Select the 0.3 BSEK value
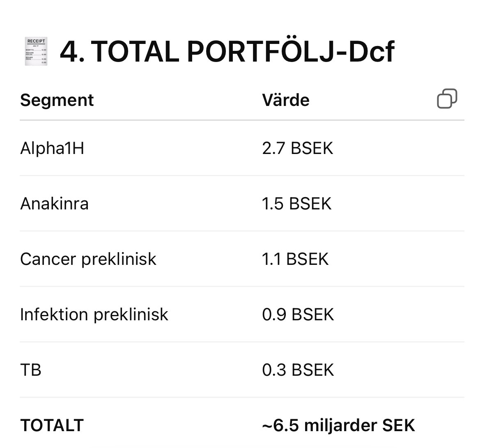 click(x=298, y=370)
